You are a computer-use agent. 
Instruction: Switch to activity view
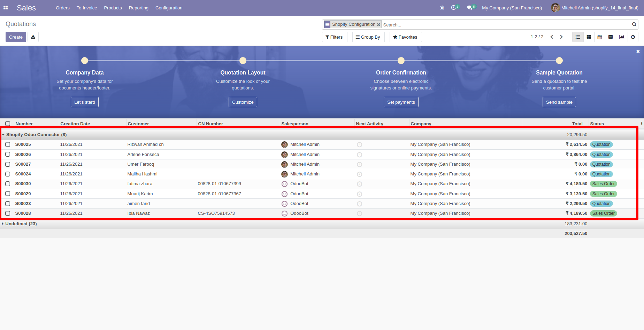633,37
